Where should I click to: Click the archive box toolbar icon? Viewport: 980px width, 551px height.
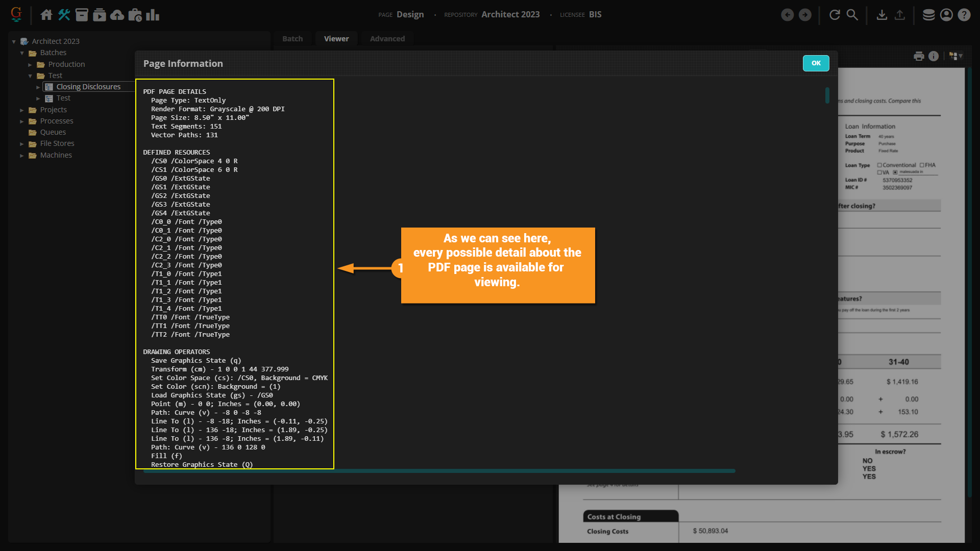(x=82, y=15)
